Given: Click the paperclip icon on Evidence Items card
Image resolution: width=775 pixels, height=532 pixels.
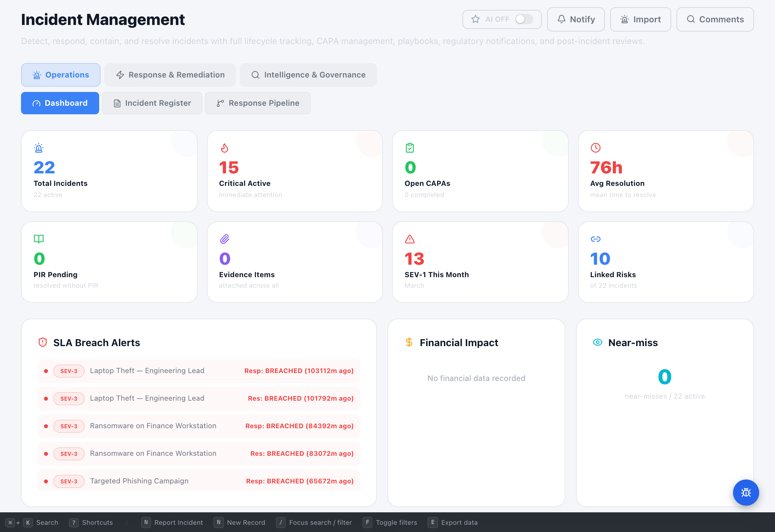Looking at the screenshot, I should [224, 239].
